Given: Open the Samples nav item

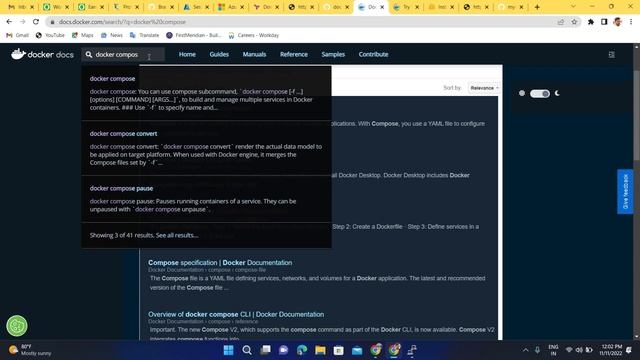Looking at the screenshot, I should pos(333,54).
